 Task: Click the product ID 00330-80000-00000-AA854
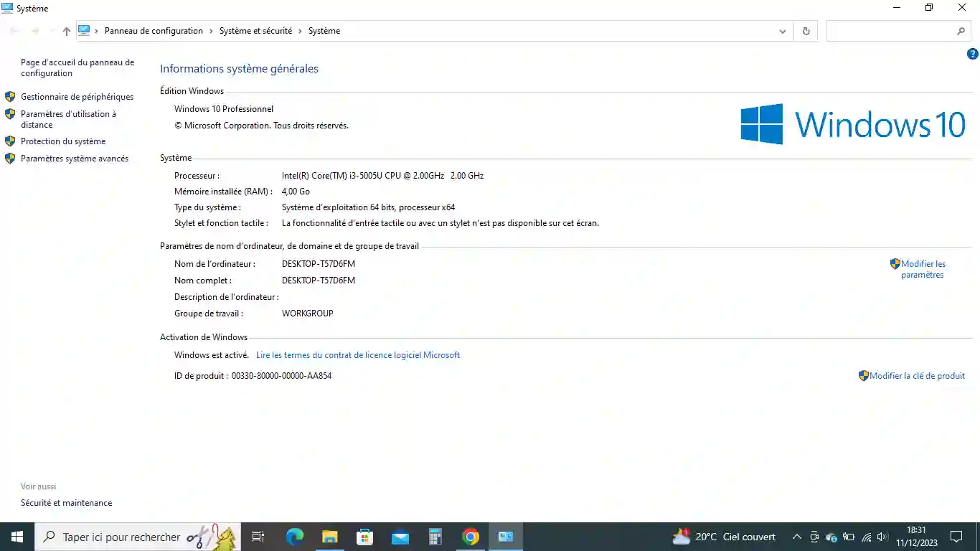[x=281, y=376]
